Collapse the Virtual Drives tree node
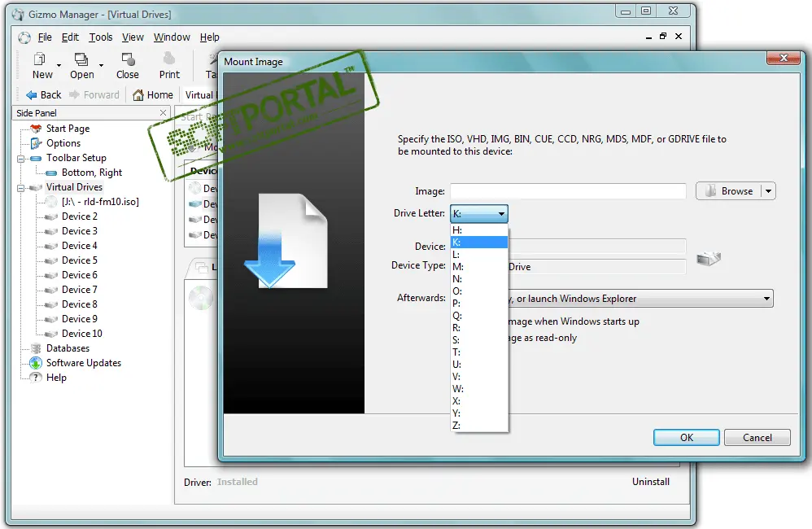The image size is (812, 529). pos(21,187)
